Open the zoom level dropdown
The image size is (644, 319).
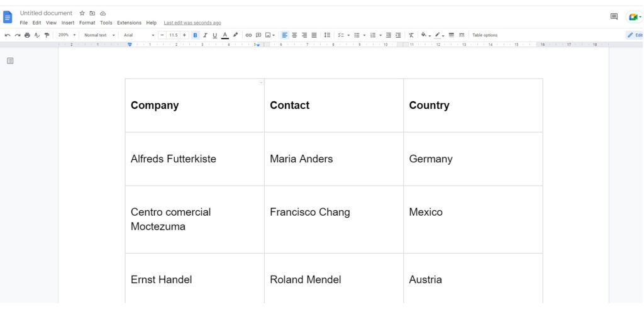point(67,35)
